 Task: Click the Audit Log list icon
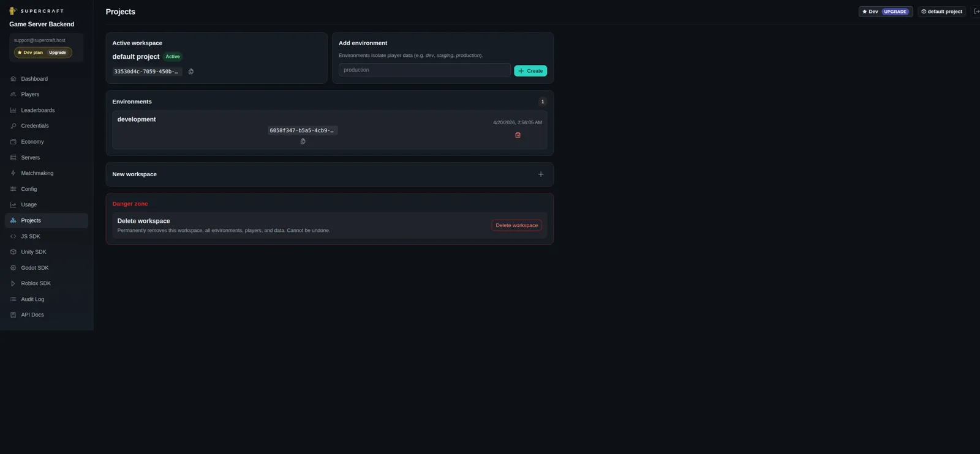[13, 299]
